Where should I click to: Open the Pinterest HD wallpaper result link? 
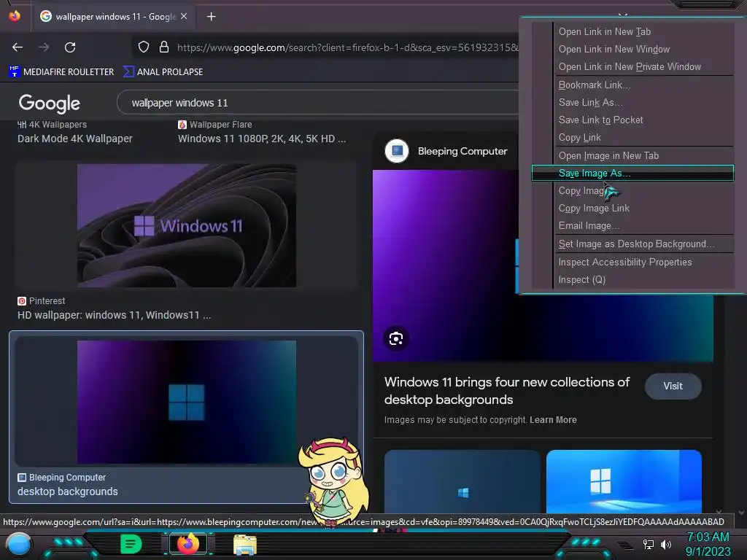pyautogui.click(x=114, y=315)
